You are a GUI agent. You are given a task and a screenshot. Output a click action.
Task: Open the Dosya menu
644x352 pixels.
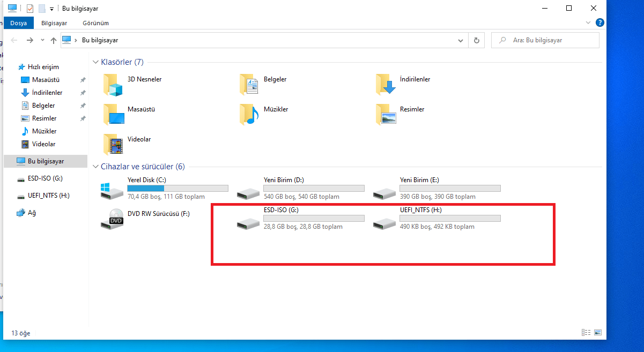19,23
